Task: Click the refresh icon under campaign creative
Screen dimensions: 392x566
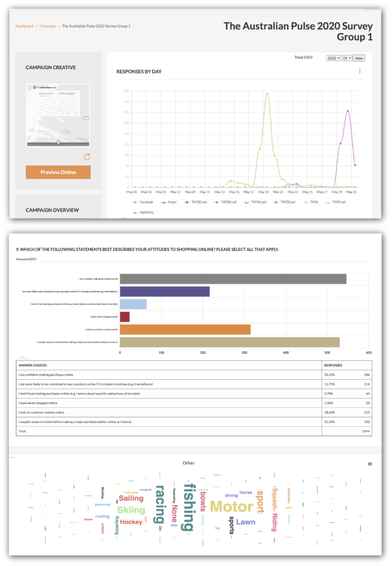Action: 87,156
